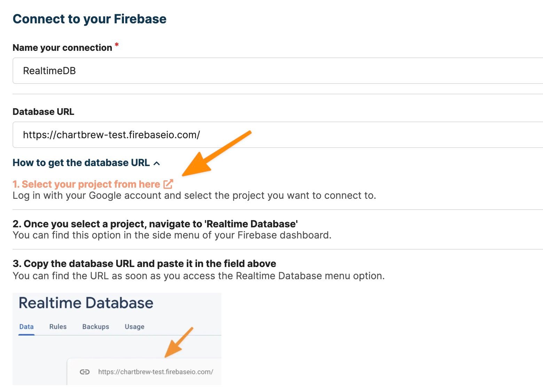The height and width of the screenshot is (392, 543).
Task: Click the chevron-up icon next to database URL help
Action: pyautogui.click(x=157, y=163)
